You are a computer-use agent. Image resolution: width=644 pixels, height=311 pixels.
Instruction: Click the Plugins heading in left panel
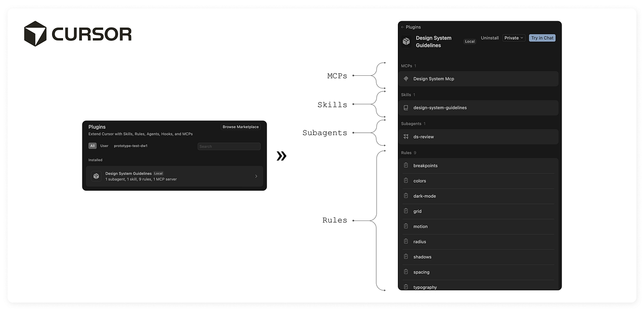97,127
